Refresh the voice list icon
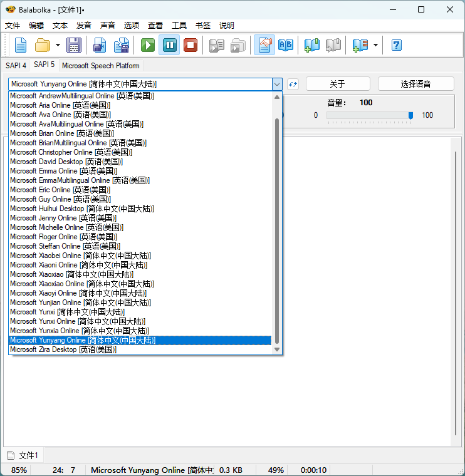Viewport: 465px width, 476px height. [x=293, y=84]
